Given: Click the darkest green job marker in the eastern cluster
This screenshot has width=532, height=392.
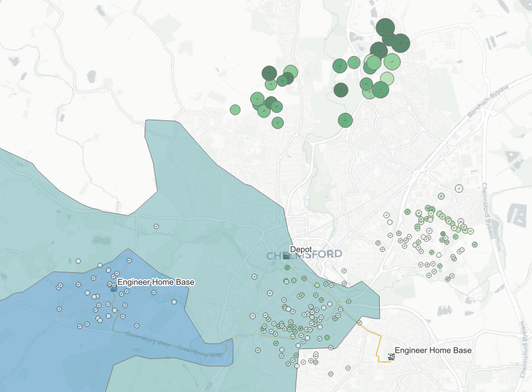Looking at the screenshot, I should point(443,234).
